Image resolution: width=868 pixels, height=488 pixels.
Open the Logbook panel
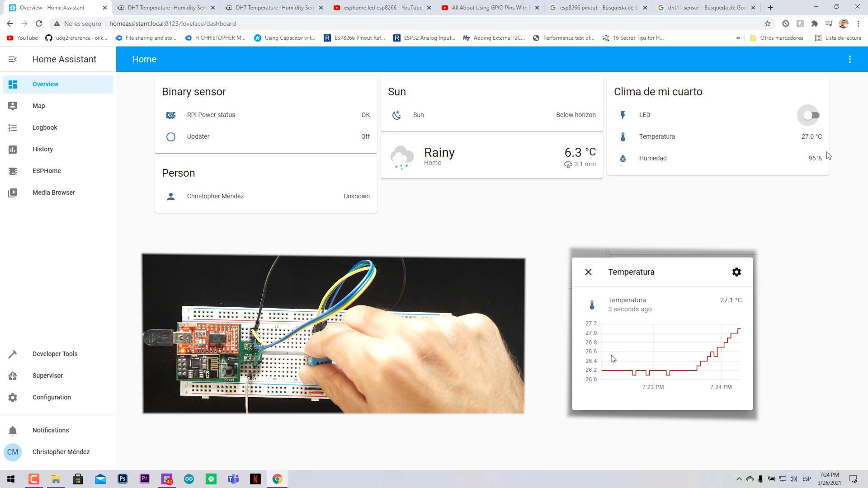[x=45, y=127]
